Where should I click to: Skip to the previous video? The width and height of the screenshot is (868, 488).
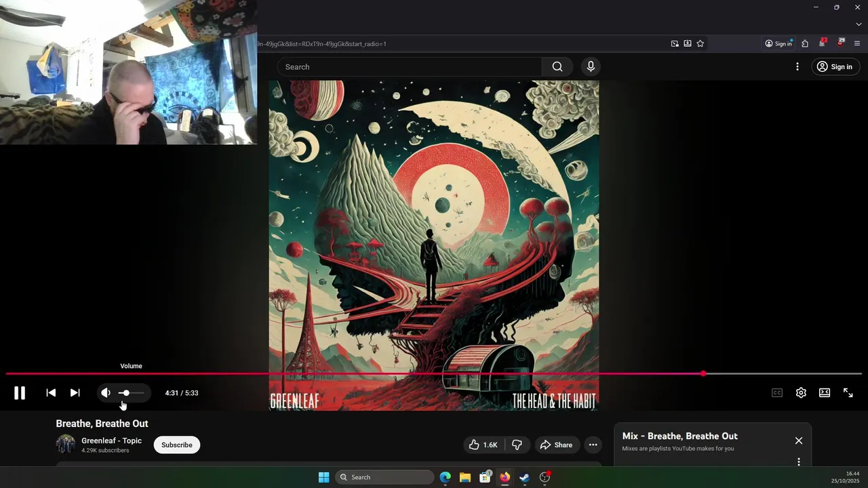[x=51, y=393]
